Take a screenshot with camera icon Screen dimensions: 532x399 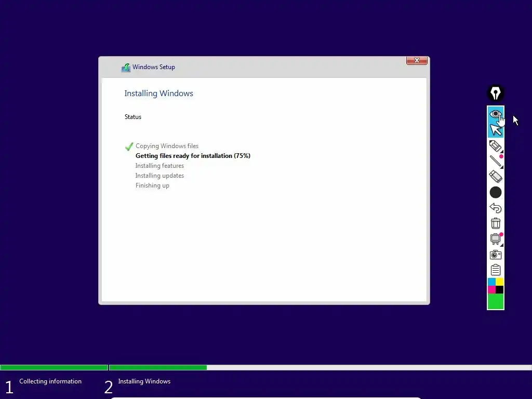point(495,255)
